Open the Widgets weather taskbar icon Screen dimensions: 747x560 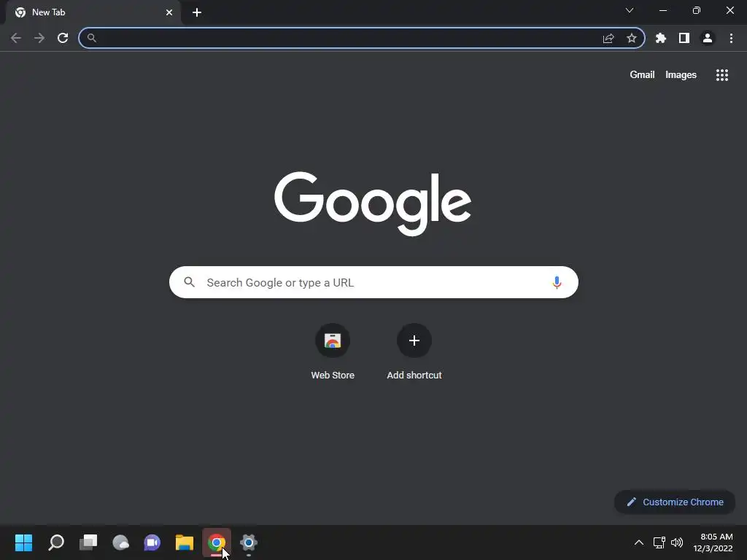click(120, 542)
